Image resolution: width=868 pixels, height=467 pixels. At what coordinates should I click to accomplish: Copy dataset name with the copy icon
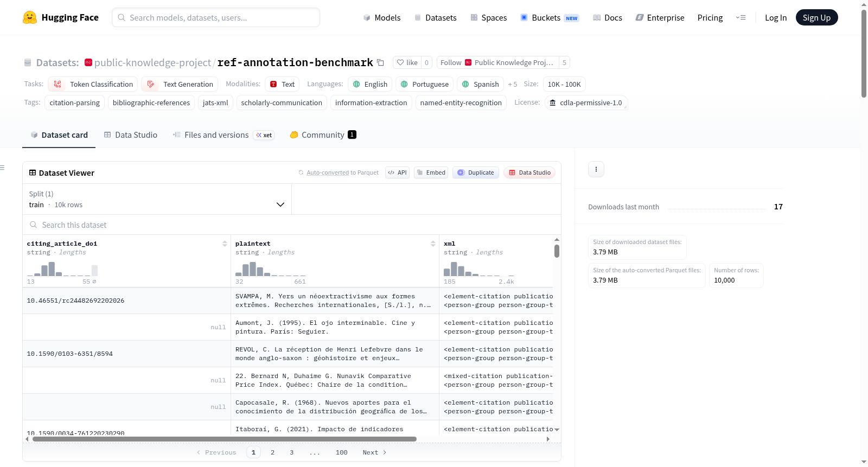[380, 62]
